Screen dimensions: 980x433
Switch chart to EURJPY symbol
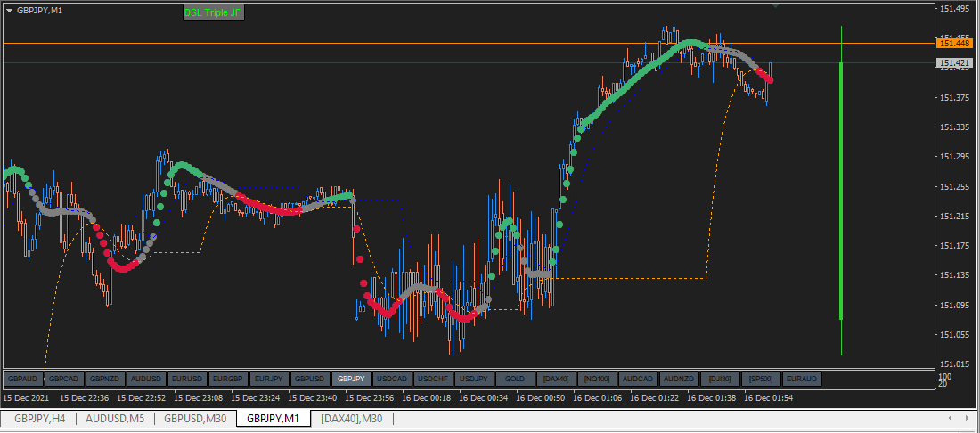coord(269,379)
